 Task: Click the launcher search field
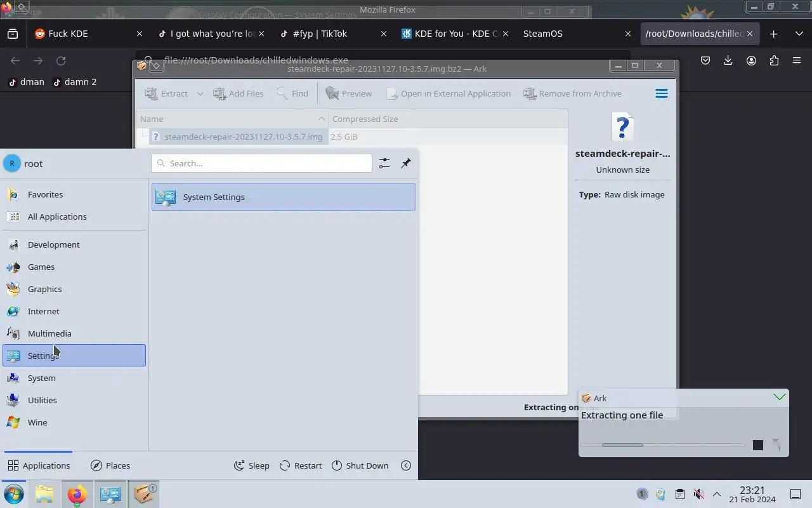point(261,163)
